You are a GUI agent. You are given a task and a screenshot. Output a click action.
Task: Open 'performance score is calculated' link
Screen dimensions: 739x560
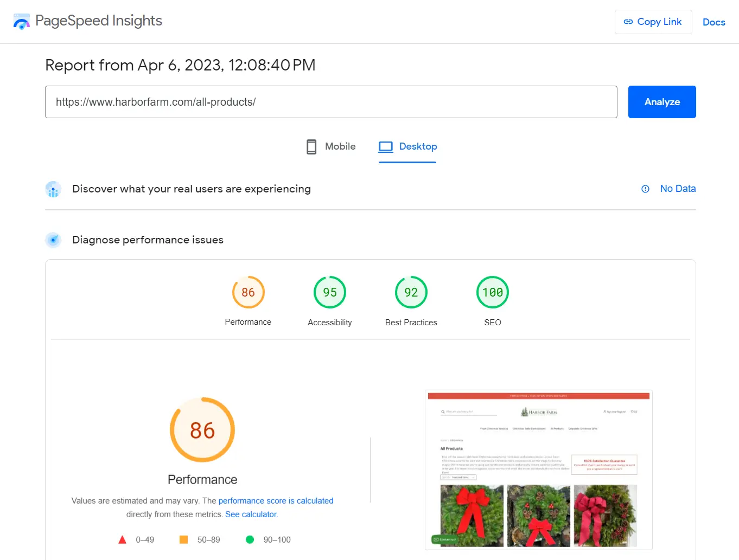(276, 501)
